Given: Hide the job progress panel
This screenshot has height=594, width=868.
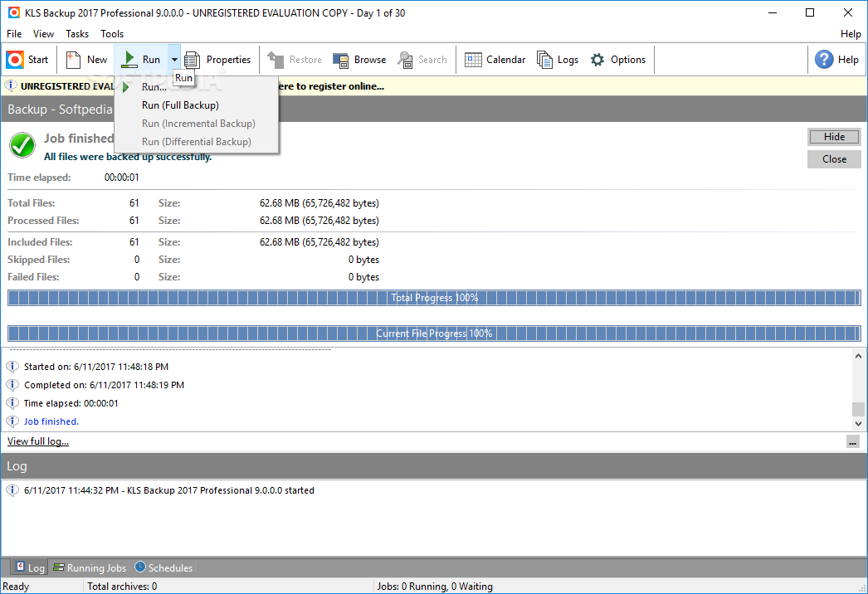Looking at the screenshot, I should pyautogui.click(x=834, y=137).
